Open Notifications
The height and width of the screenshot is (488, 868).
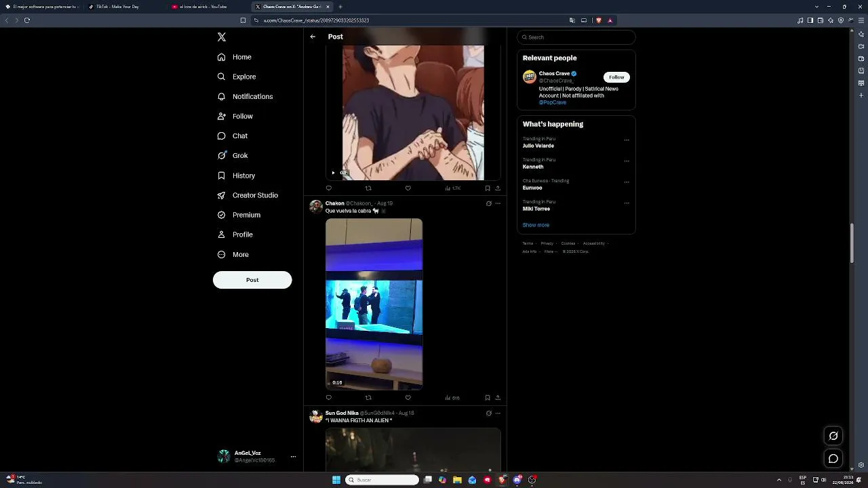click(x=245, y=96)
